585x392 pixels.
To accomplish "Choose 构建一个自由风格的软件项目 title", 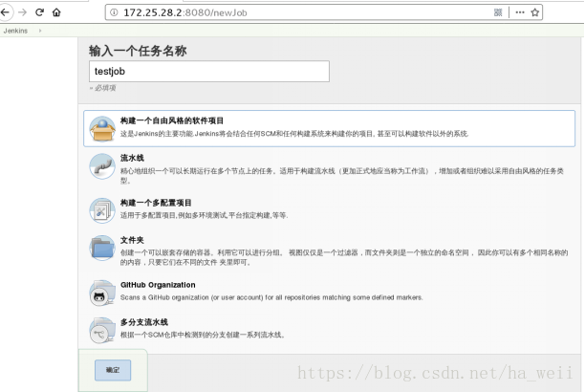I will click(172, 120).
